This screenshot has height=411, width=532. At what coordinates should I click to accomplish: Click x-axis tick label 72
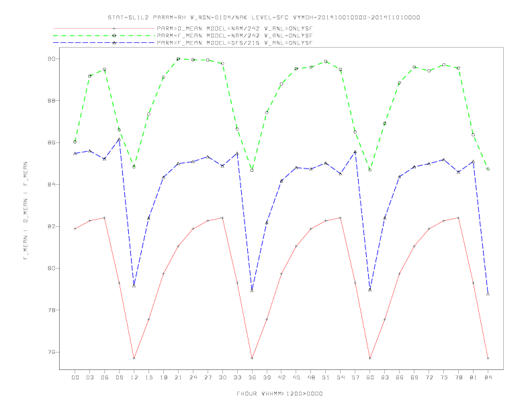429,377
